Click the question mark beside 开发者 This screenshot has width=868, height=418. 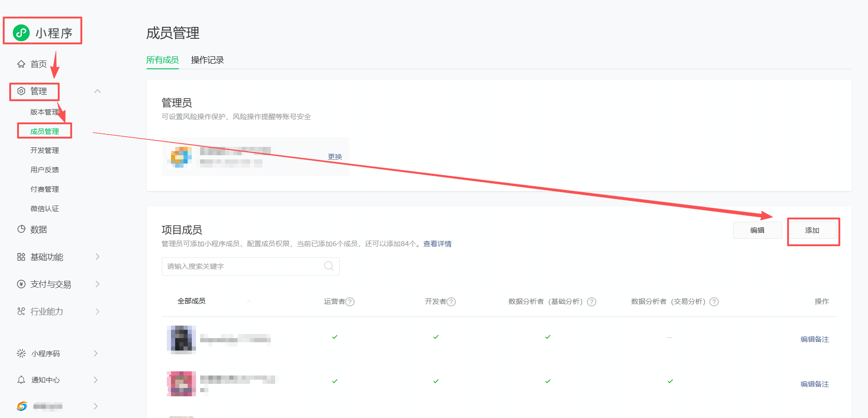[x=452, y=302]
